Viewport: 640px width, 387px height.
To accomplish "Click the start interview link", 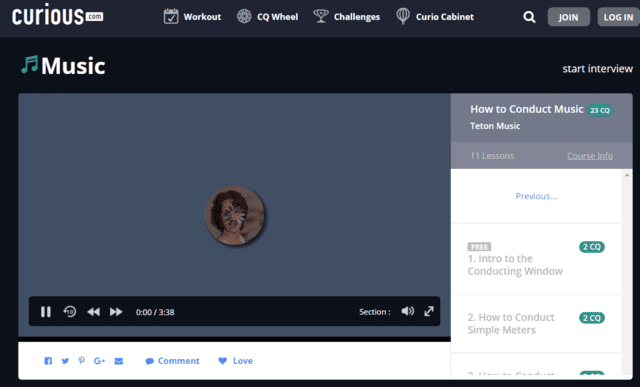I will tap(597, 69).
